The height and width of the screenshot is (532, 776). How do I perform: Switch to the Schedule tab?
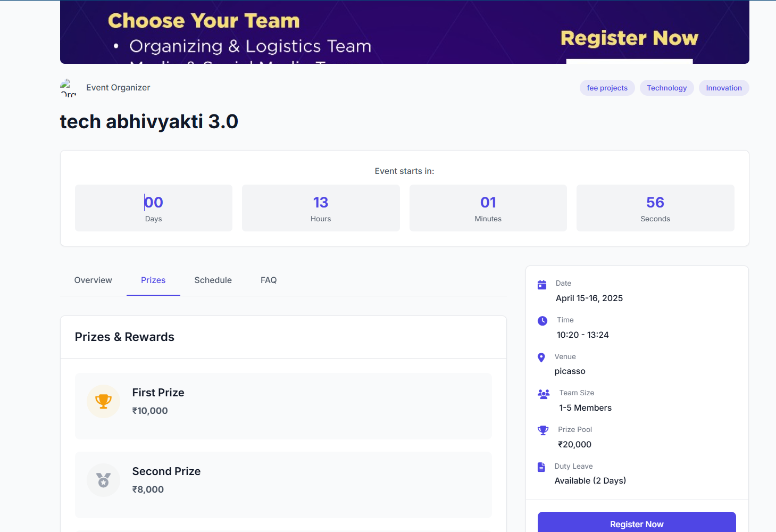point(213,280)
